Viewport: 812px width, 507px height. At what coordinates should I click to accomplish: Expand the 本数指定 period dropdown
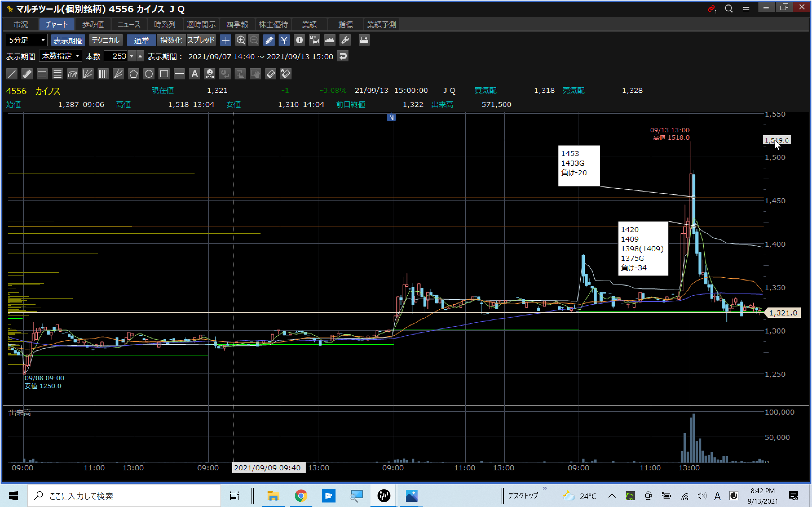coord(60,56)
